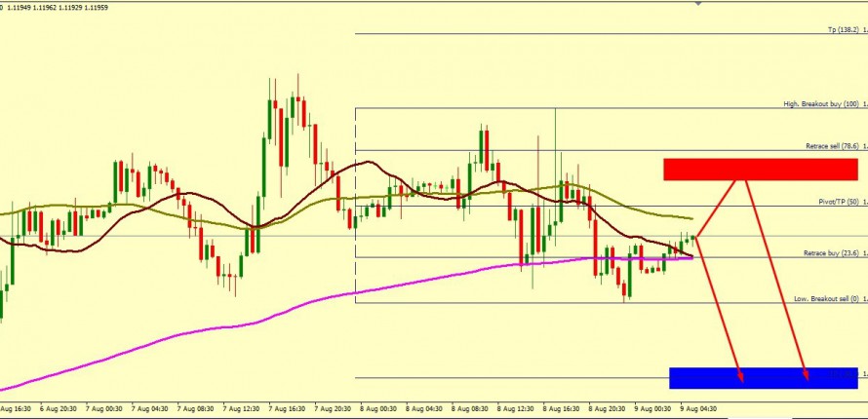The width and height of the screenshot is (868, 419).
Task: Select the Retrace buy (23.6) level label
Action: coord(832,253)
